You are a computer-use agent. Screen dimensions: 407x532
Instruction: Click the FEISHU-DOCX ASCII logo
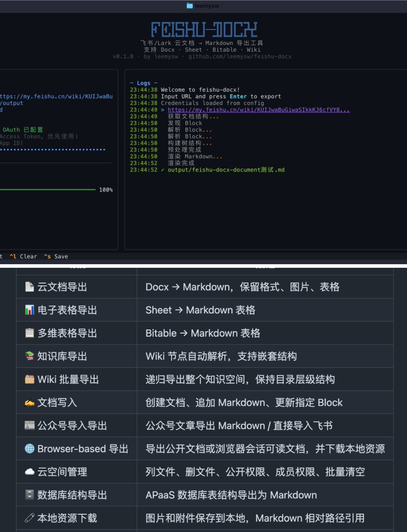tap(204, 30)
